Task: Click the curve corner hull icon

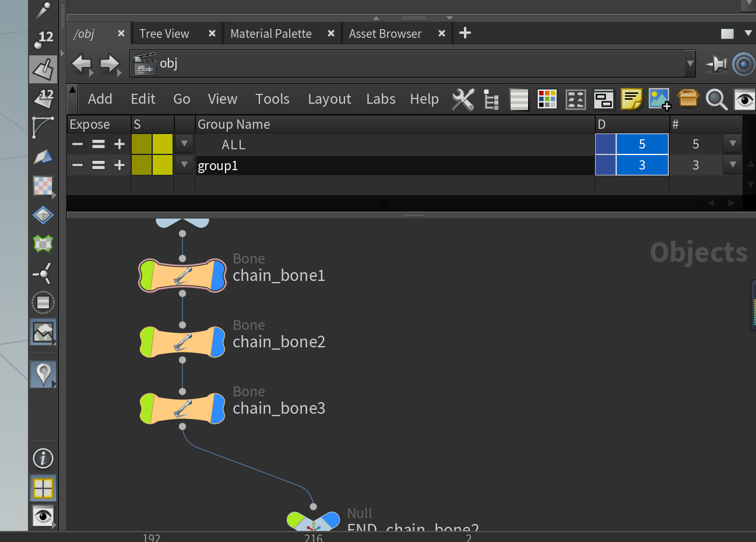Action: click(x=43, y=127)
